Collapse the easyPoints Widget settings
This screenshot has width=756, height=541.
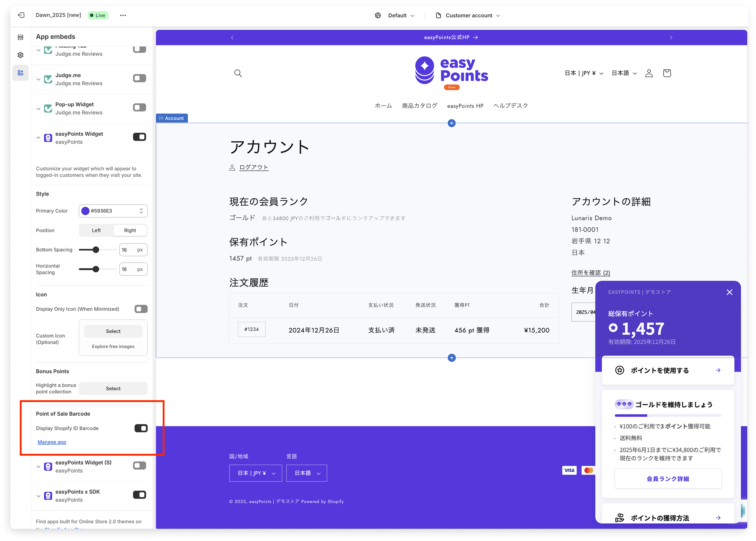point(38,137)
